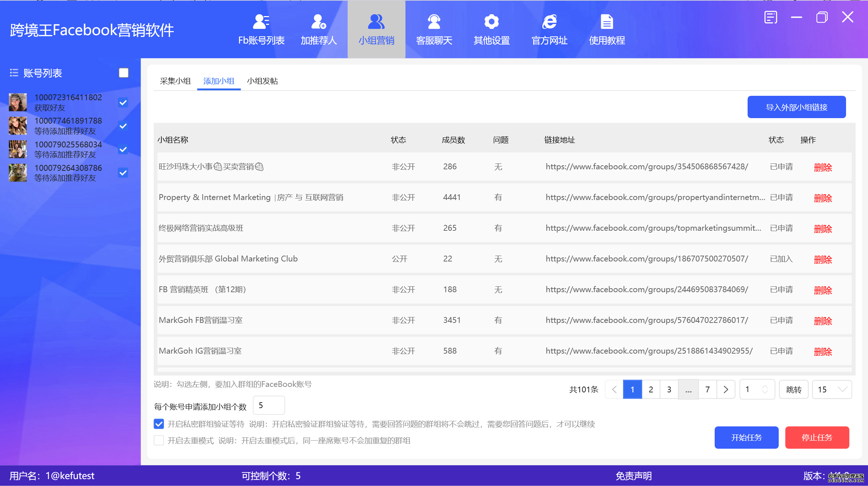Enable 开启私密群组验证等待 checkbox

158,424
